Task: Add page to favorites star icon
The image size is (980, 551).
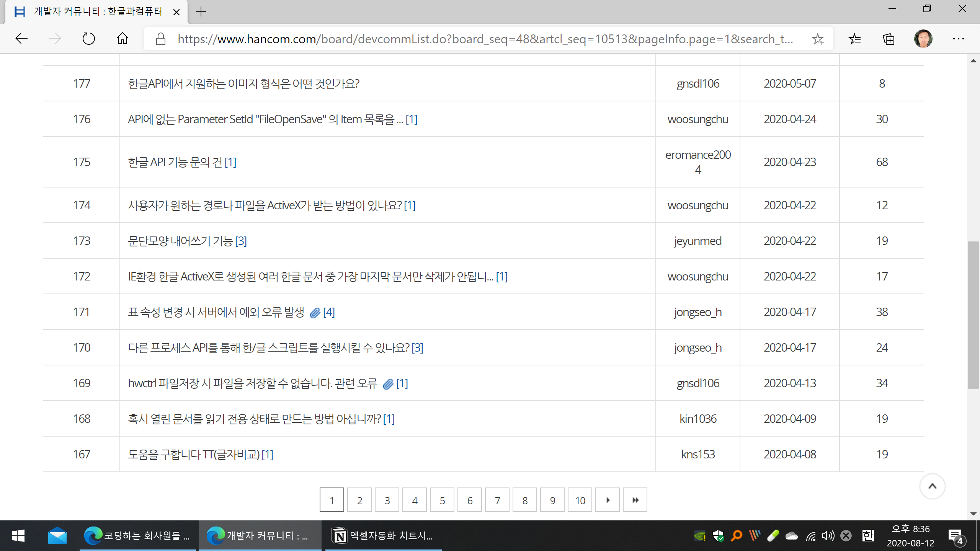Action: click(x=818, y=39)
